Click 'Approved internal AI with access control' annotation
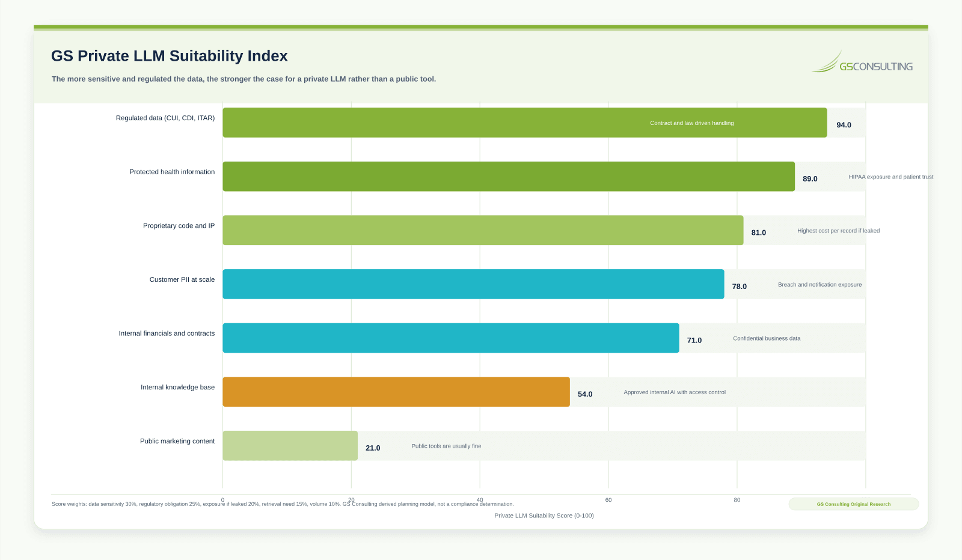Image resolution: width=962 pixels, height=560 pixels. point(675,392)
